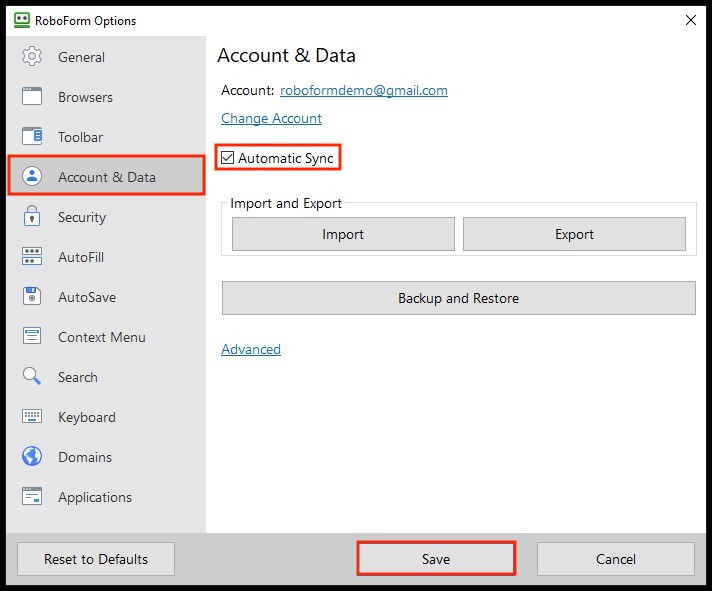Open the Search settings section
The image size is (712, 591).
[106, 376]
